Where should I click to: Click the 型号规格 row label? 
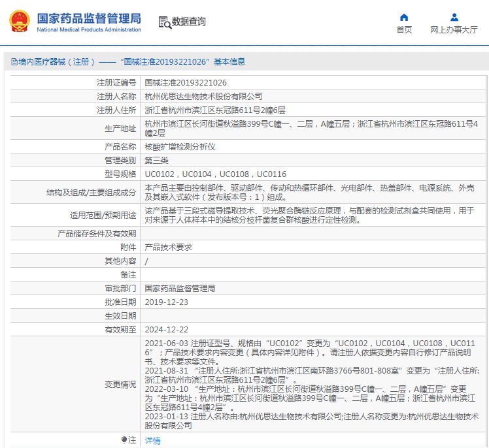coord(120,174)
